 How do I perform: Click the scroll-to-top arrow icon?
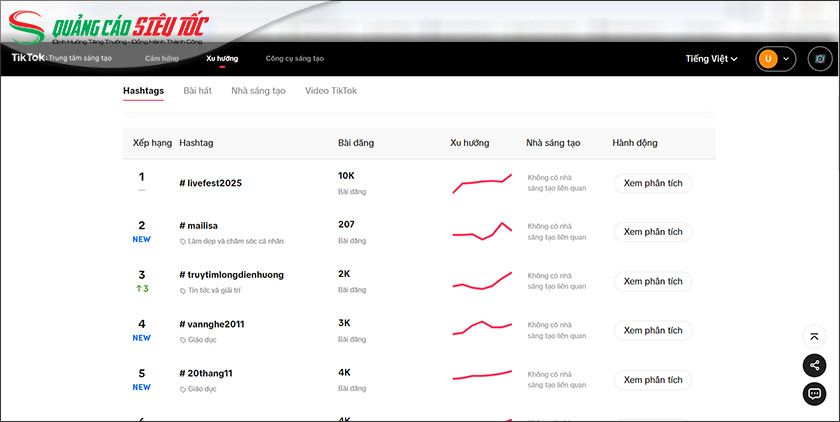[x=814, y=337]
